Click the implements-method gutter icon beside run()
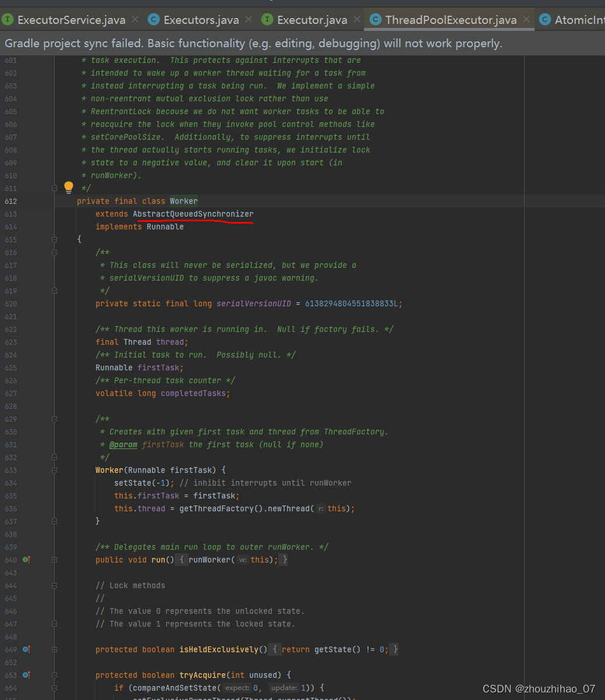 [x=26, y=560]
